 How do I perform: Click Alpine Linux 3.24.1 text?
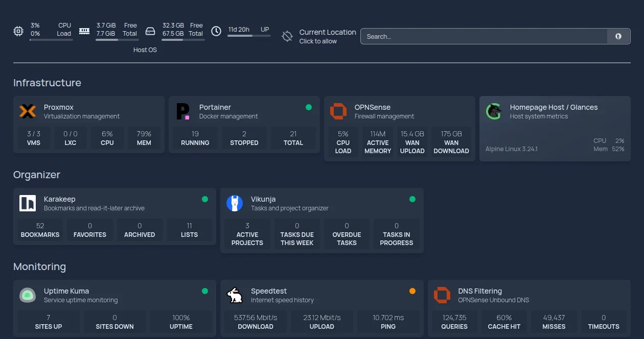pos(512,149)
